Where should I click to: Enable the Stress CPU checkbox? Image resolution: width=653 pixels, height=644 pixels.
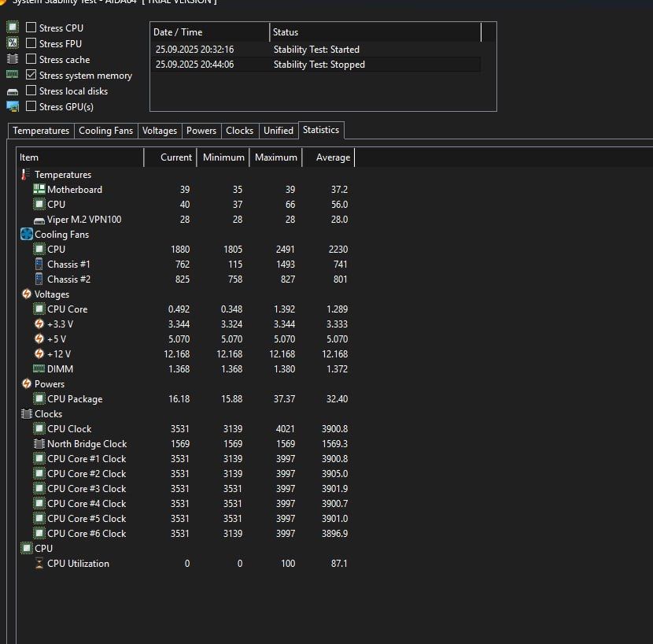[31, 28]
